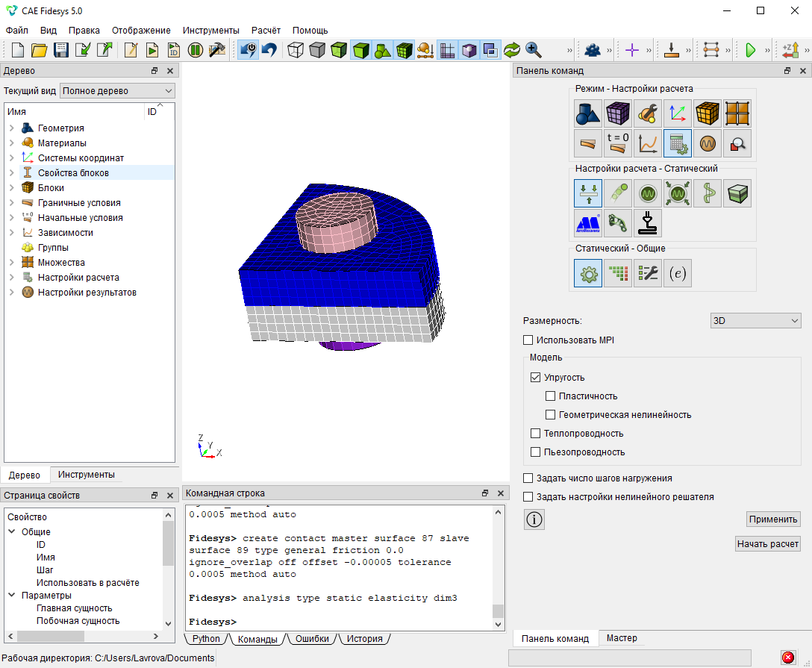Viewport: 812px width, 668px height.
Task: Select the coordinate systems mode icon
Action: (x=678, y=113)
